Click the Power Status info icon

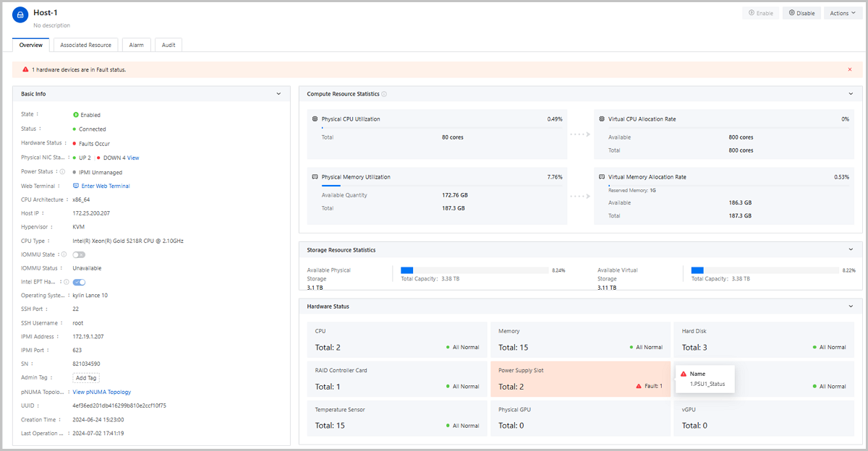tap(63, 172)
